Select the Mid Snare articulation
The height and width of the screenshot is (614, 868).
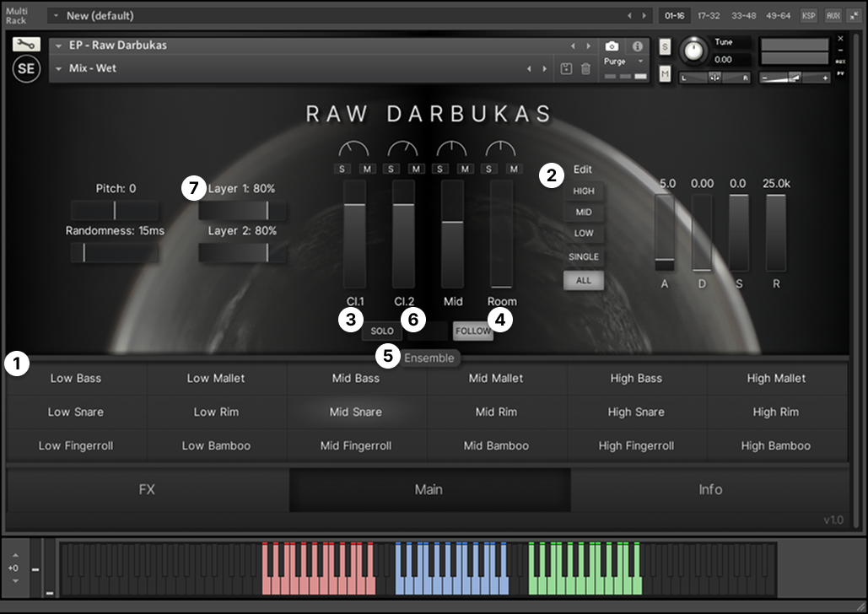(356, 412)
